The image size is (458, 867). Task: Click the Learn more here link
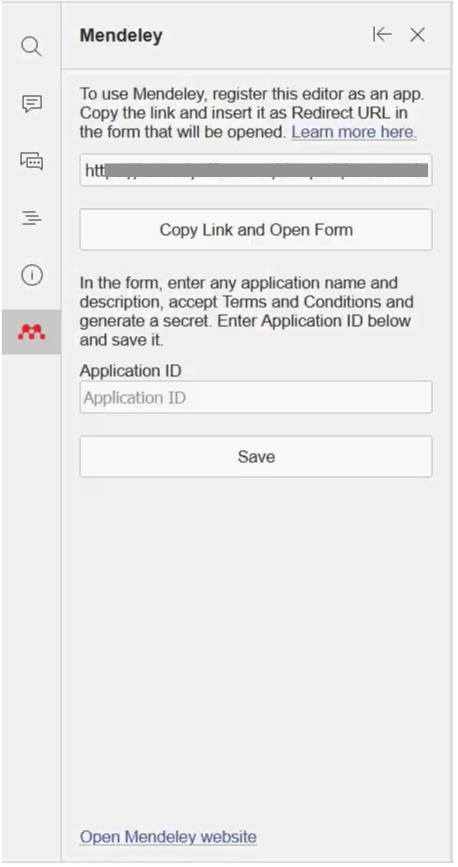(354, 132)
